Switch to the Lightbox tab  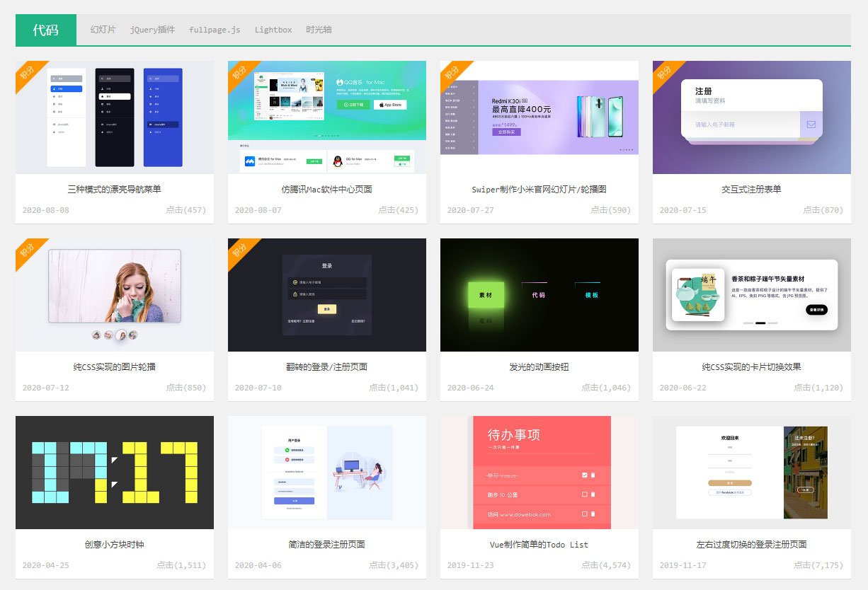(273, 30)
